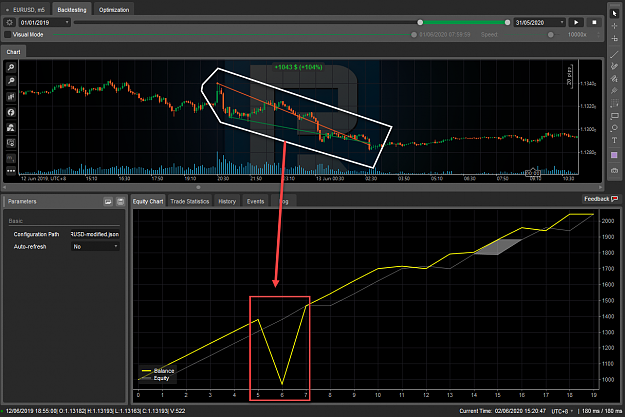
Task: Open the Events tab
Action: tap(255, 201)
